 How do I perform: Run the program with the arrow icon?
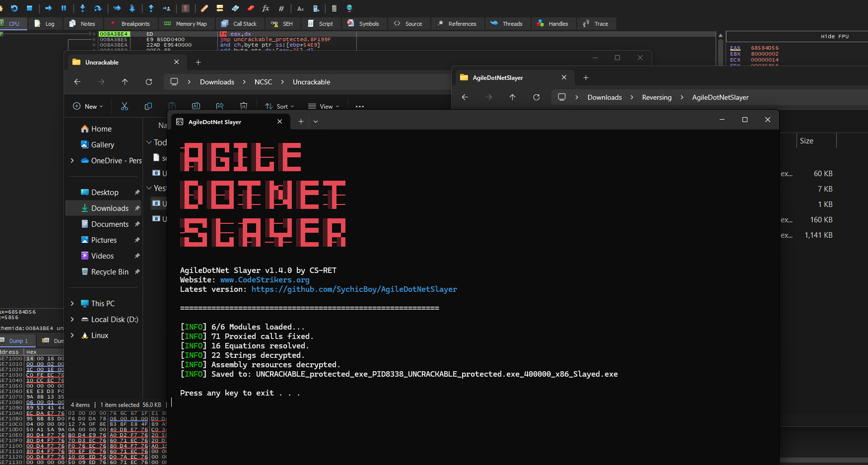(x=49, y=8)
